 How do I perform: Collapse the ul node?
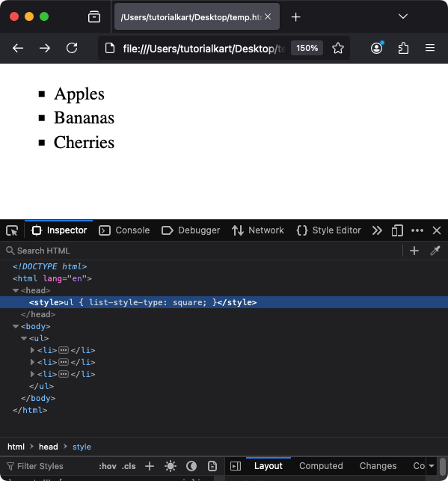click(24, 338)
